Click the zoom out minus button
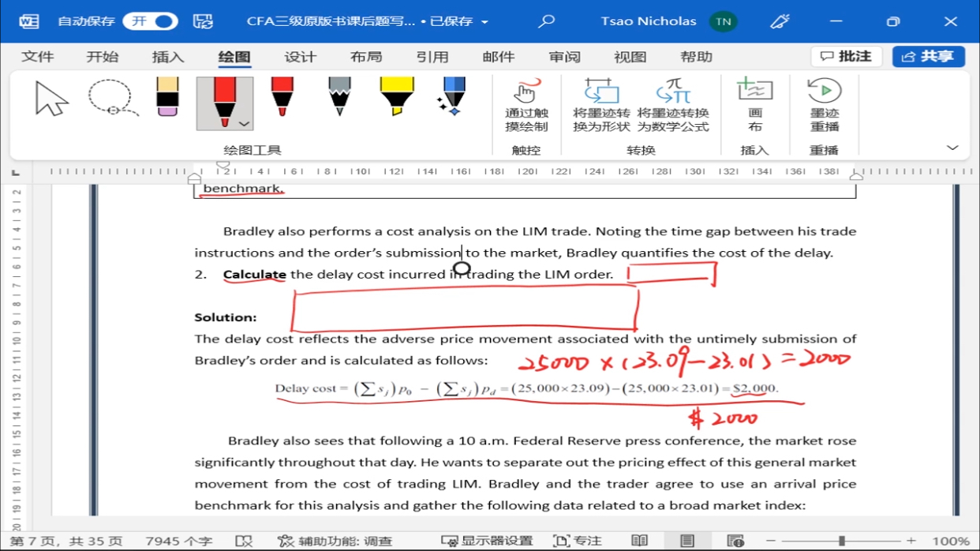This screenshot has height=551, width=980. (771, 541)
